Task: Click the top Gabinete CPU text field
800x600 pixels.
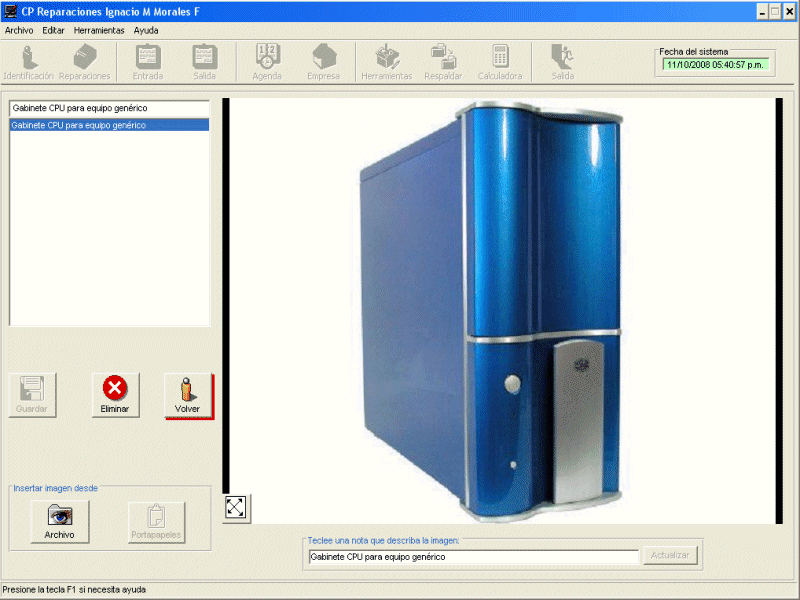Action: [x=109, y=108]
